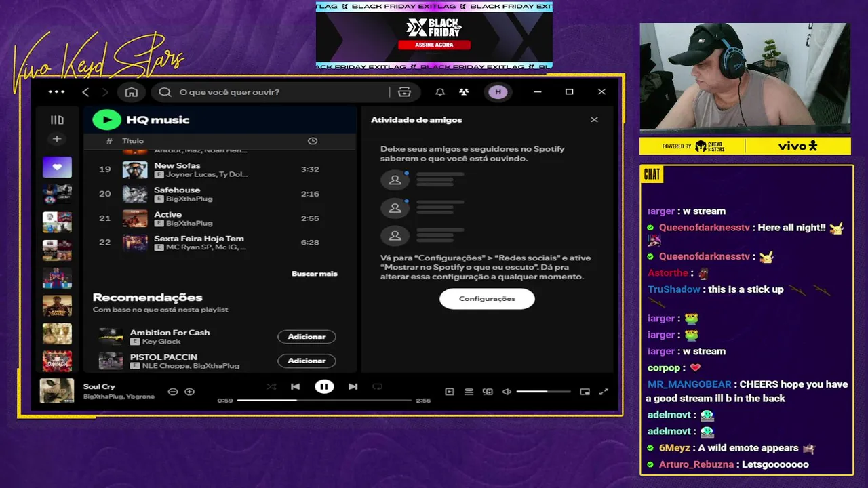Open the play queue
Image resolution: width=868 pixels, height=488 pixels.
click(469, 392)
